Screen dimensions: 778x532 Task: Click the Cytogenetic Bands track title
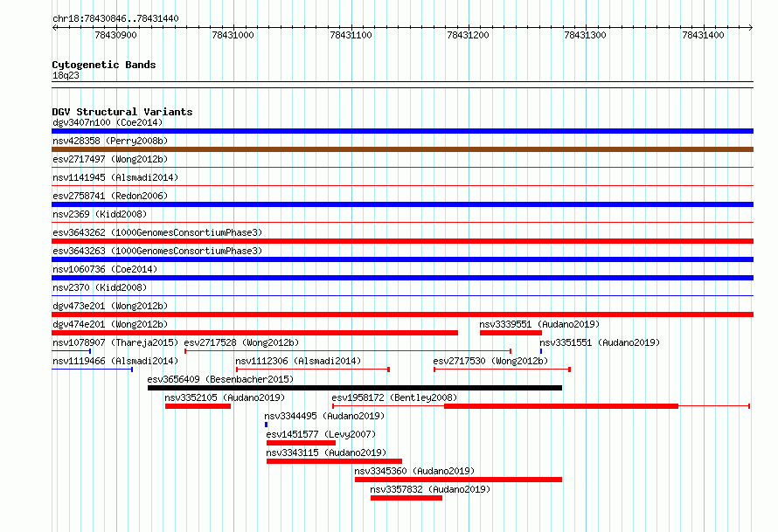(x=104, y=65)
